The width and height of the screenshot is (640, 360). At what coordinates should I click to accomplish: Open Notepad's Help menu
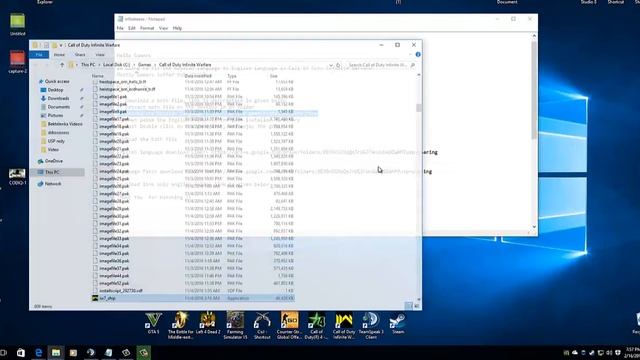coord(177,28)
